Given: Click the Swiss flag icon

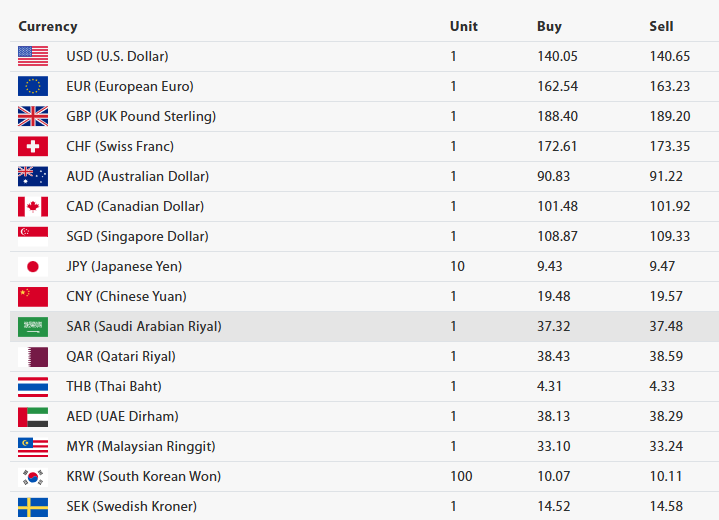Looking at the screenshot, I should 33,147.
